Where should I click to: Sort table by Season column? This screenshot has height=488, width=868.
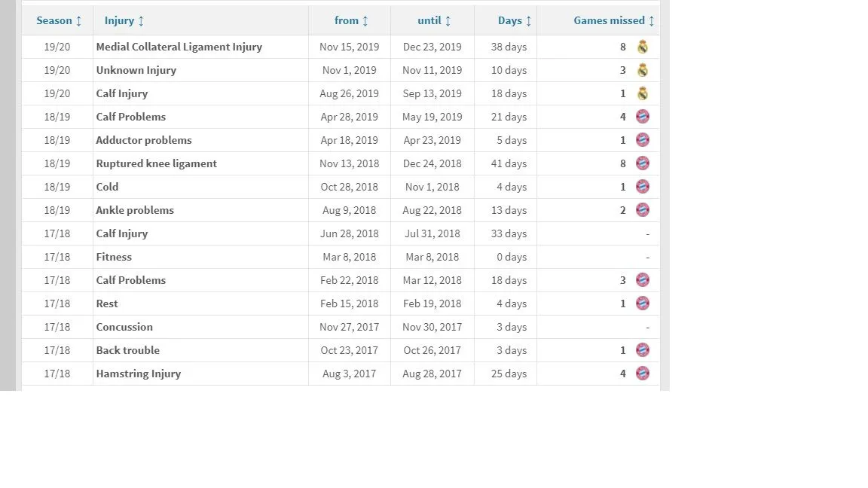(x=59, y=20)
